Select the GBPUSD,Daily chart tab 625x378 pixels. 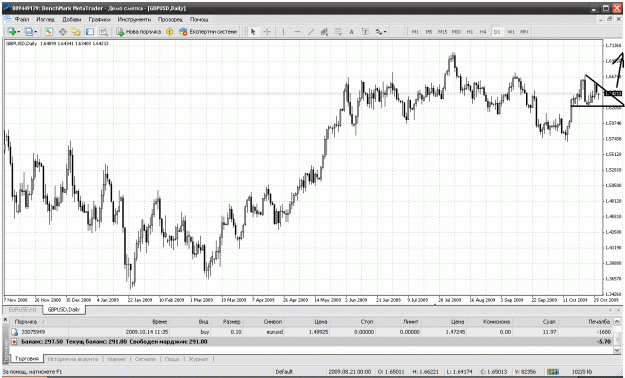[64, 309]
